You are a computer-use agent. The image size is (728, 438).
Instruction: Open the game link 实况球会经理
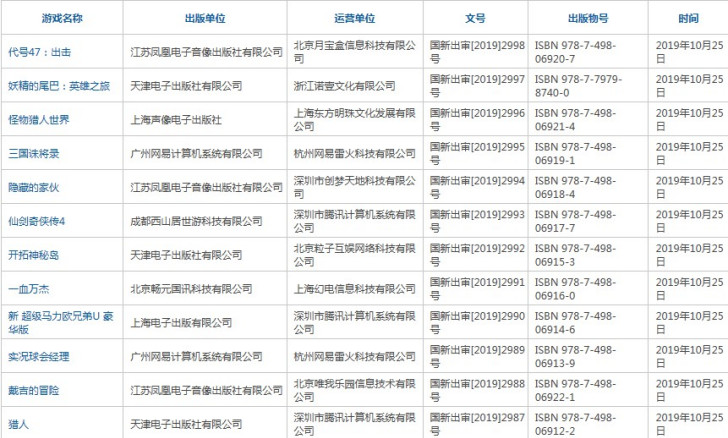click(39, 357)
